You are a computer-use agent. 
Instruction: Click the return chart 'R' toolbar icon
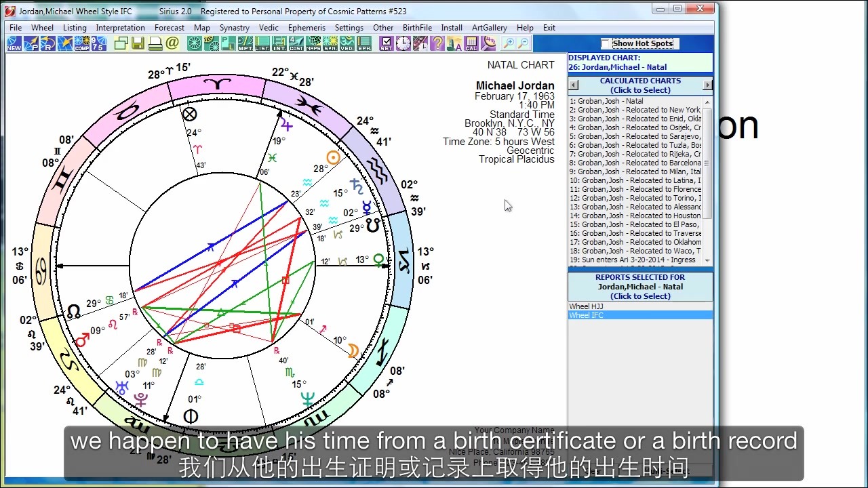[x=48, y=43]
